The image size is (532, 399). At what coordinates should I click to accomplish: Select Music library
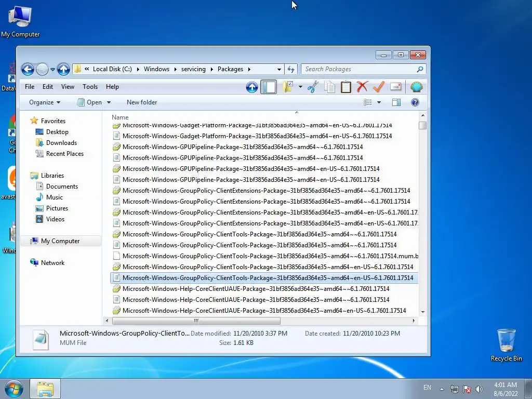pyautogui.click(x=54, y=197)
